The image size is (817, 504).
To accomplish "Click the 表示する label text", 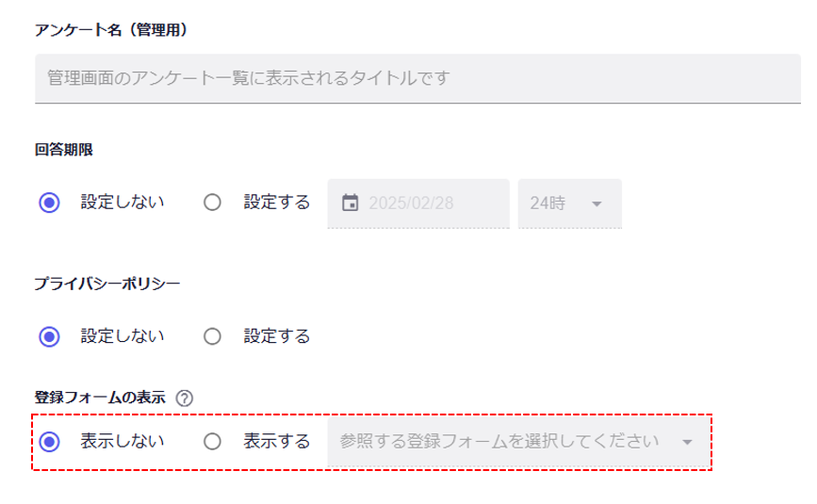I will [276, 441].
